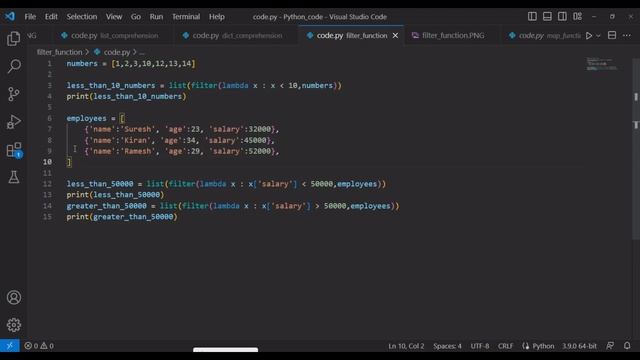The width and height of the screenshot is (640, 360).
Task: Click print(less_than_50000) on line 13
Action: pos(116,195)
